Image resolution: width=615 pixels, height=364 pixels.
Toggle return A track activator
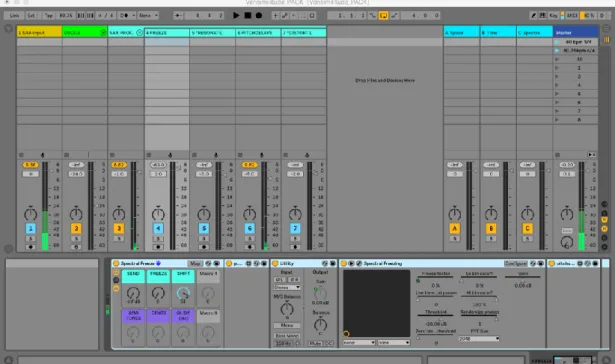click(455, 228)
